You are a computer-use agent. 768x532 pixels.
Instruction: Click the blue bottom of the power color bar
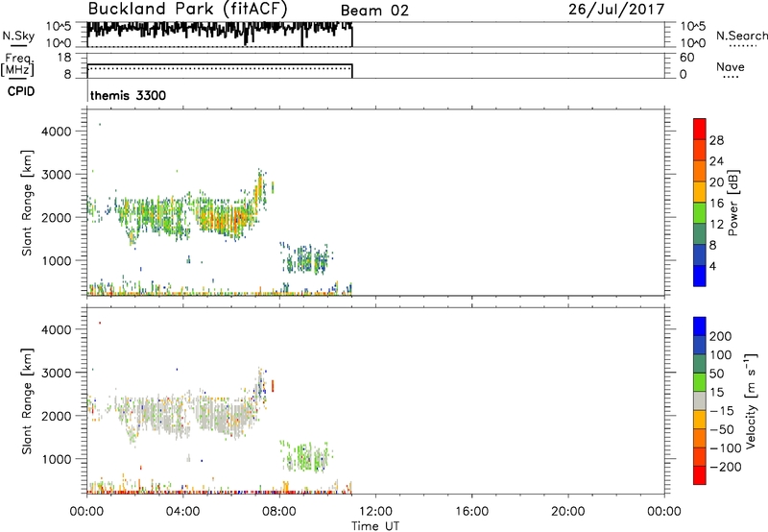tap(700, 276)
